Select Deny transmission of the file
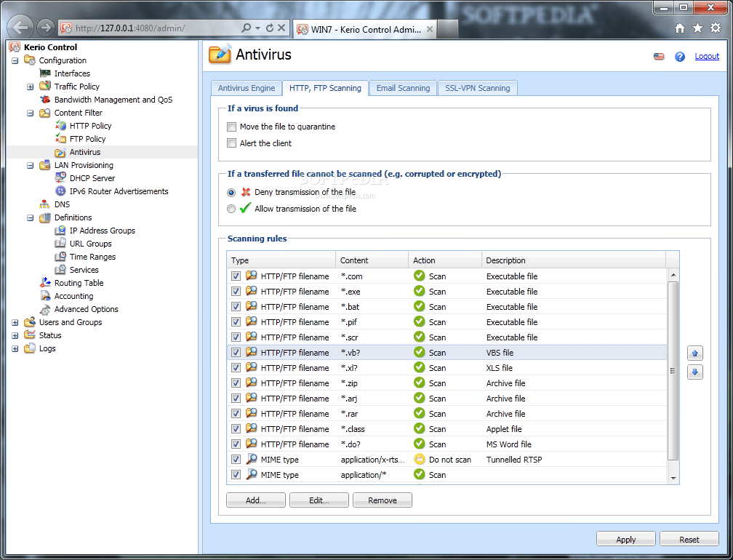The image size is (733, 560). click(x=231, y=192)
